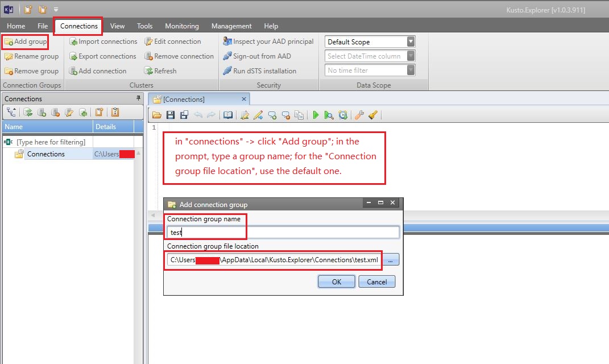
Task: Pin the Connections panel with pushpin icon
Action: pyautogui.click(x=138, y=98)
